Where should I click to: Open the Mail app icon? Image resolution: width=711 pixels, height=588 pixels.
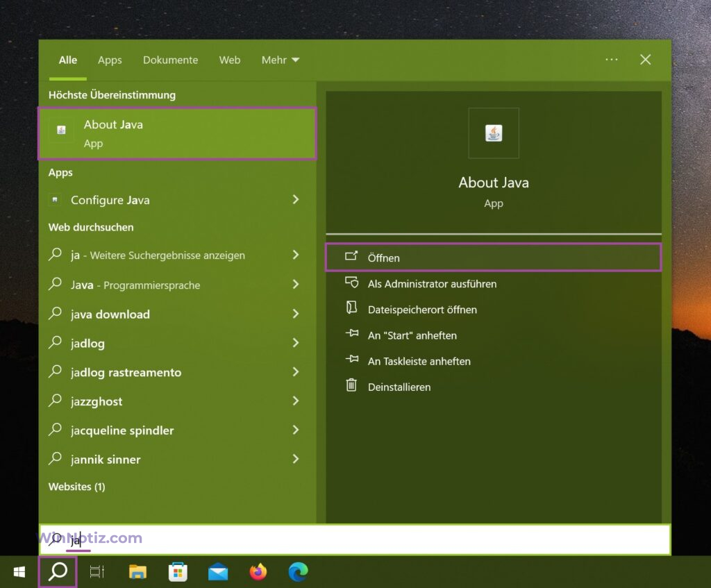(x=218, y=572)
